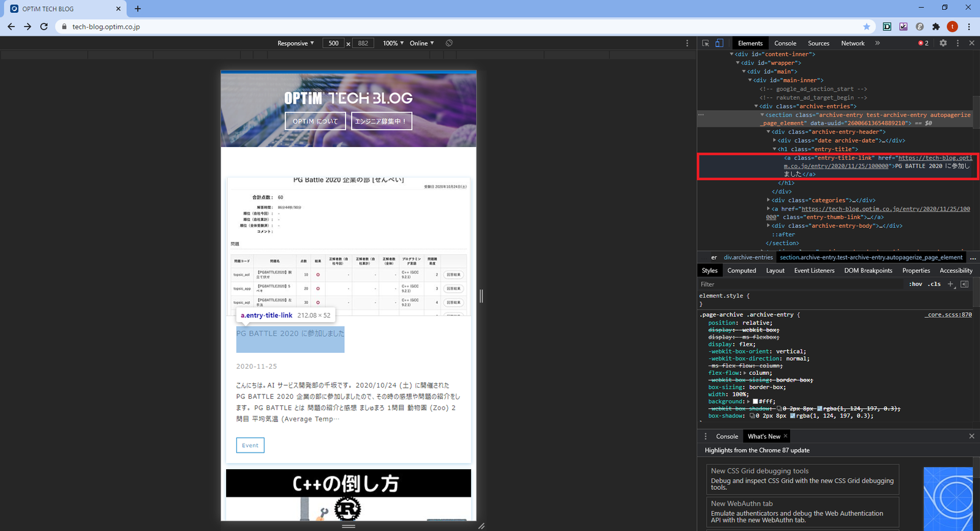The height and width of the screenshot is (531, 980).
Task: Open a new browser tab
Action: tap(138, 9)
